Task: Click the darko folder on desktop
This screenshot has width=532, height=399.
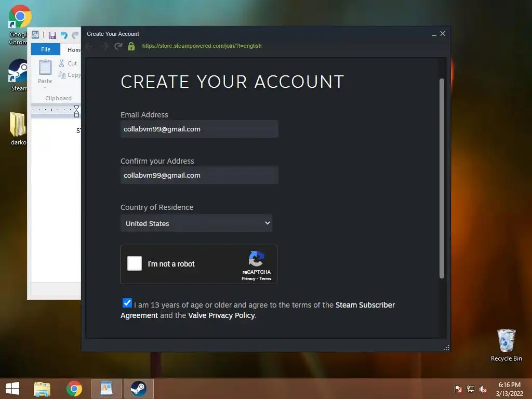Action: click(18, 129)
